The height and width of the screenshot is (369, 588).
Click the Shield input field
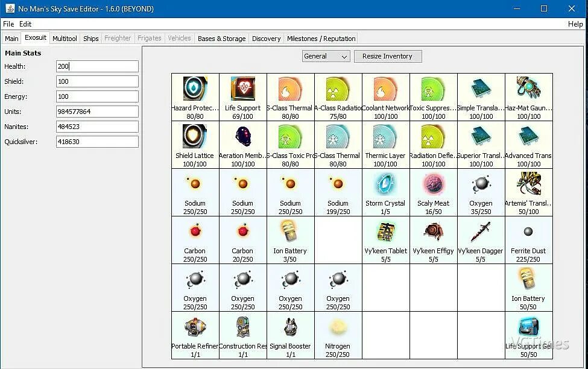point(97,81)
